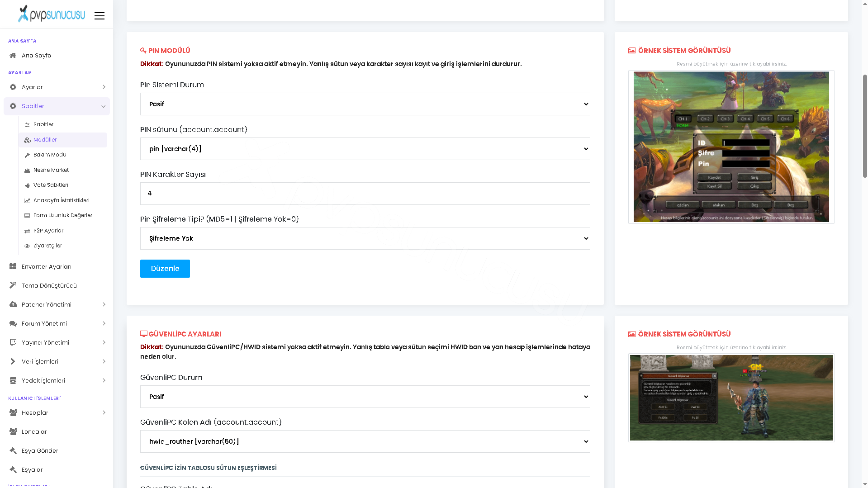Click the magic wand Tema Dönüştürücü icon
Viewport: 868px width, 488px height.
point(13,286)
